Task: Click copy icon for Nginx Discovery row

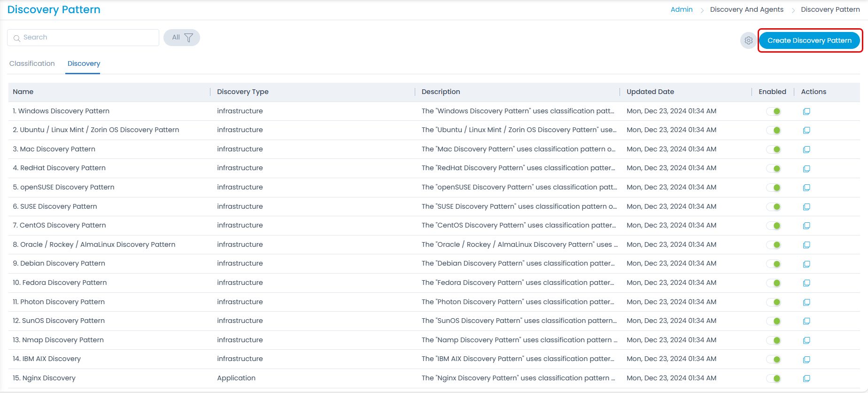Action: pos(806,378)
